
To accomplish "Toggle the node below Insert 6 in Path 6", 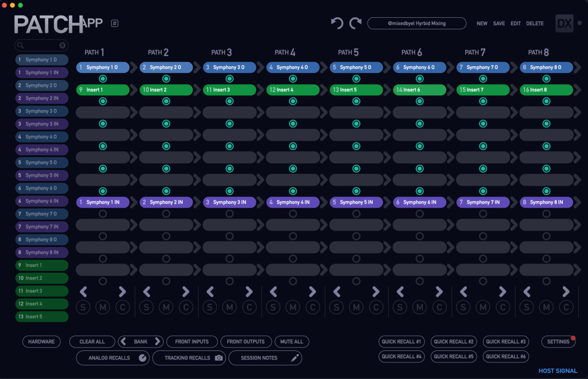I will pyautogui.click(x=420, y=101).
